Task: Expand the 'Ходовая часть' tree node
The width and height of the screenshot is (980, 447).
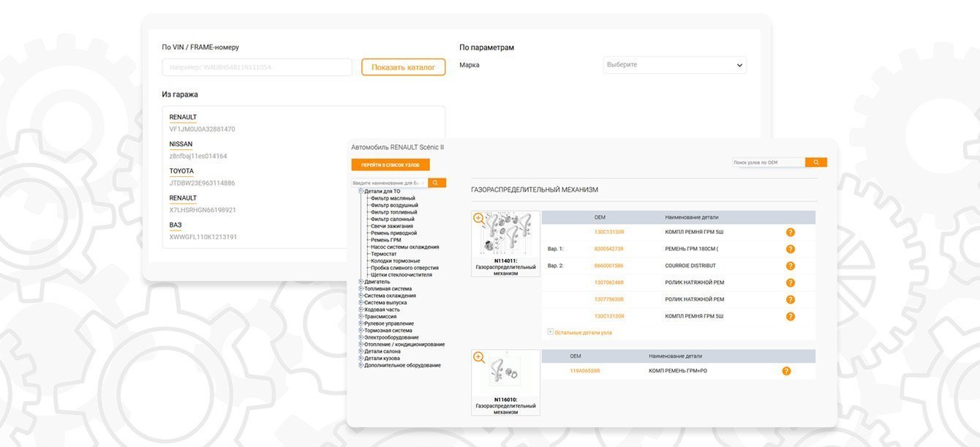Action: pos(361,309)
